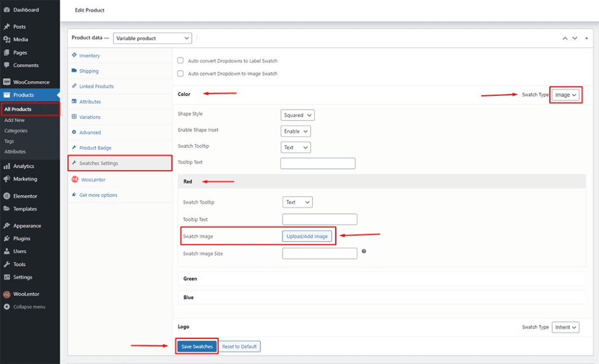The height and width of the screenshot is (364, 599).
Task: Click the Analytics bar chart icon
Action: coord(6,167)
